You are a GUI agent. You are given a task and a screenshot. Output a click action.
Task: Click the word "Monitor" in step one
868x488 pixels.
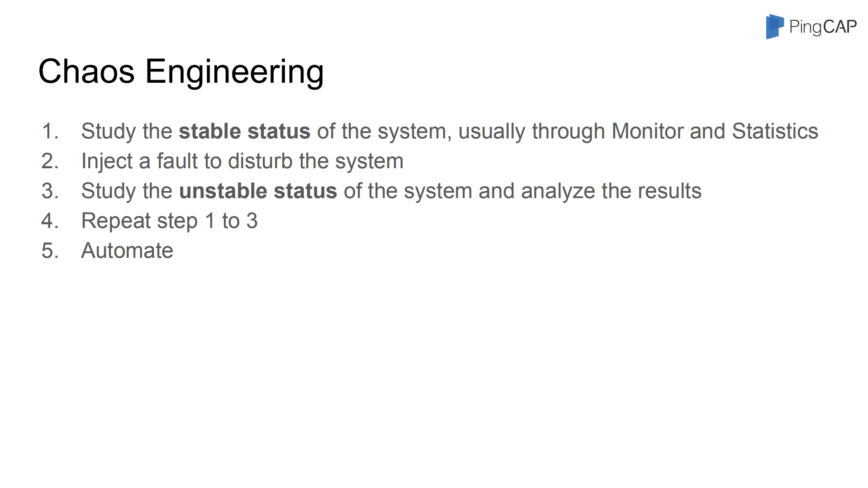pos(647,131)
